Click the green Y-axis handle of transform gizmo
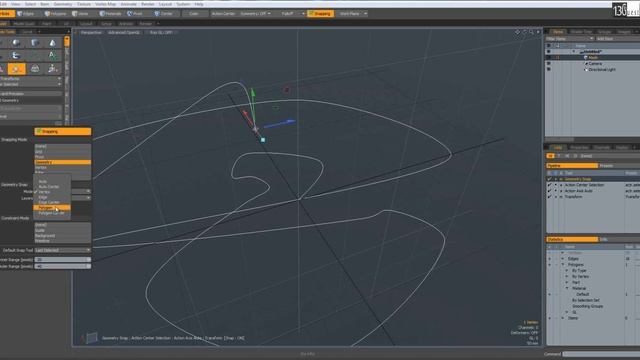 coord(253,93)
